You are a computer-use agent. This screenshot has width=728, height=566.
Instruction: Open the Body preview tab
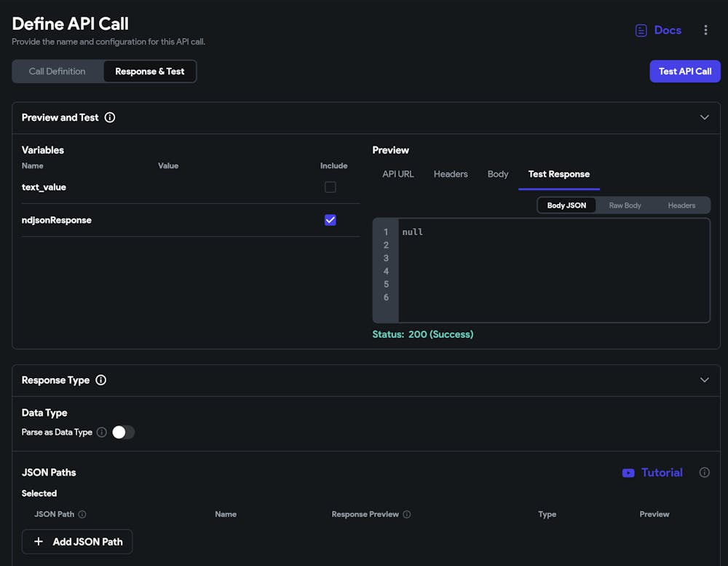pyautogui.click(x=498, y=174)
